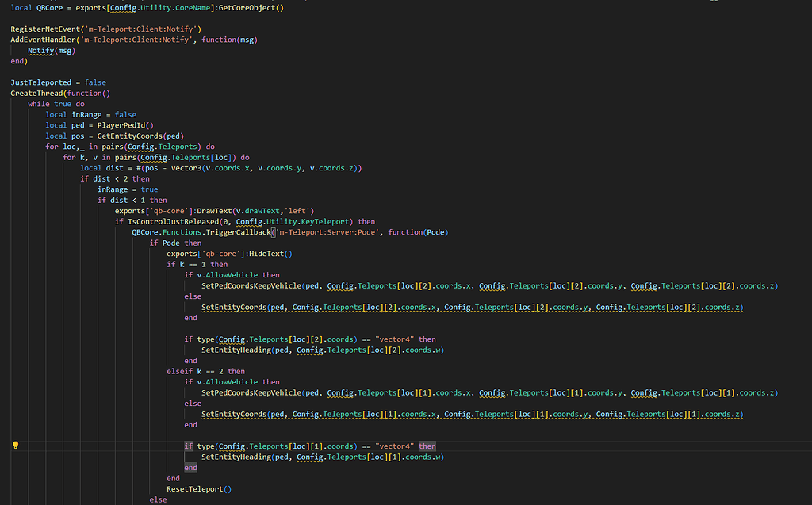This screenshot has height=505, width=812.
Task: Select the Notify function call
Action: coord(40,50)
